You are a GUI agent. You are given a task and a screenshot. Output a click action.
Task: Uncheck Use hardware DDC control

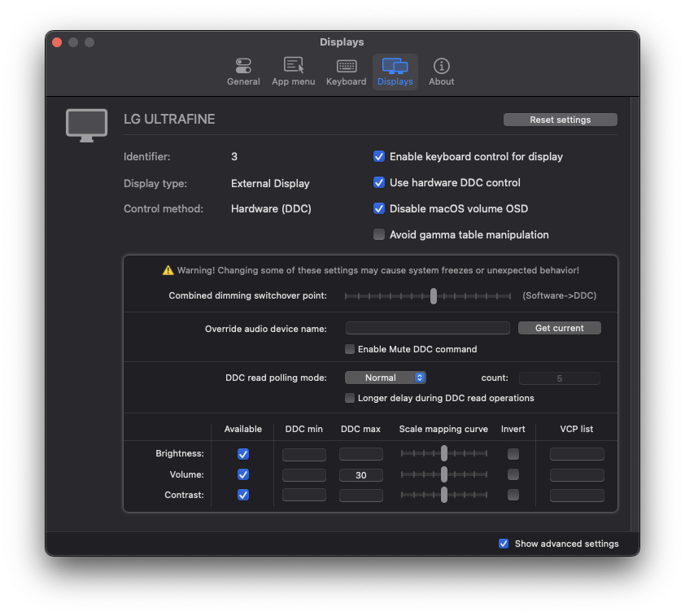pyautogui.click(x=379, y=182)
